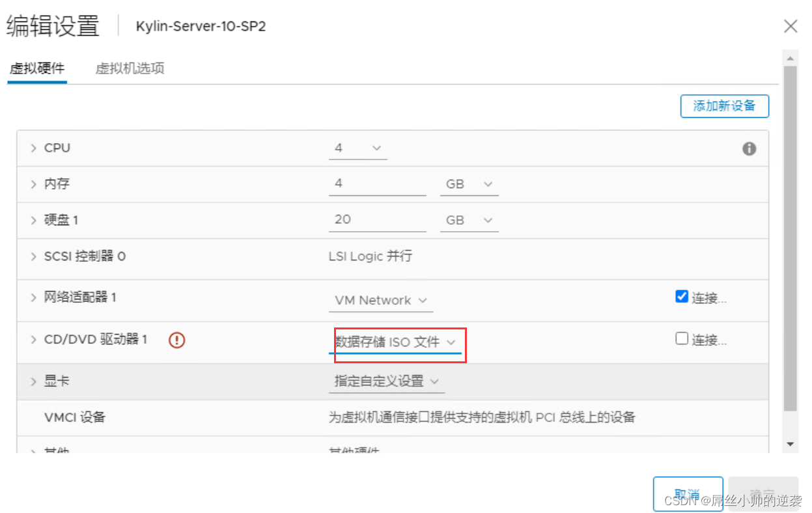
Task: Expand the 网络适配器 1 row
Action: [33, 298]
